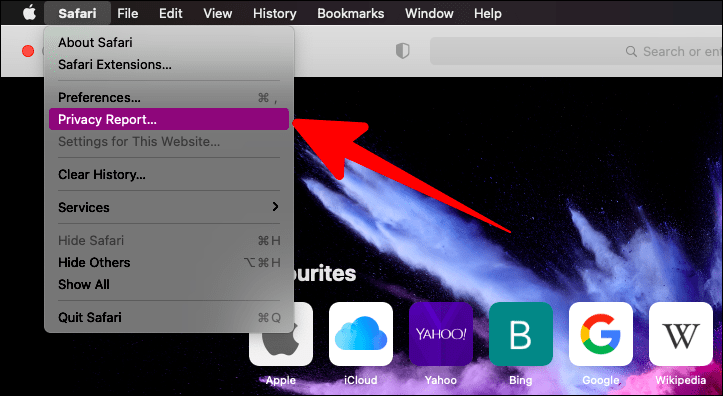This screenshot has height=396, width=723.
Task: Open the iCloud favourite icon
Action: [361, 334]
